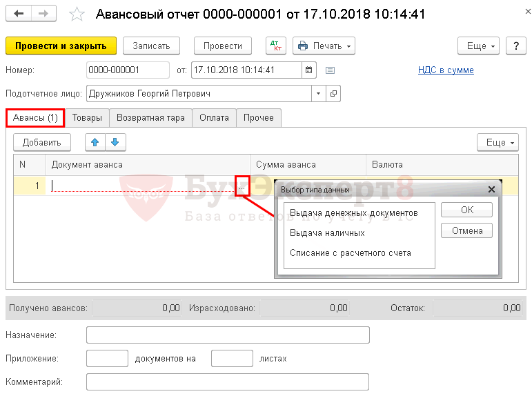Open the top Еще menu
The width and height of the screenshot is (532, 396).
point(478,46)
